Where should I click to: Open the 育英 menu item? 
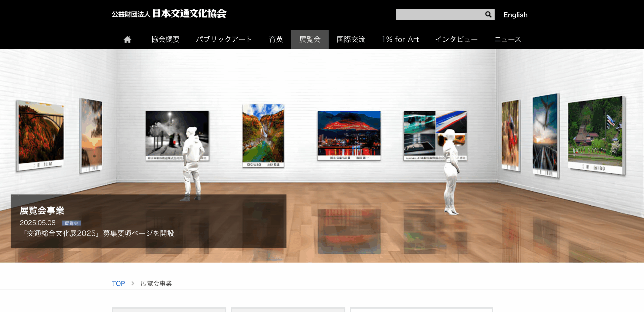(x=276, y=39)
